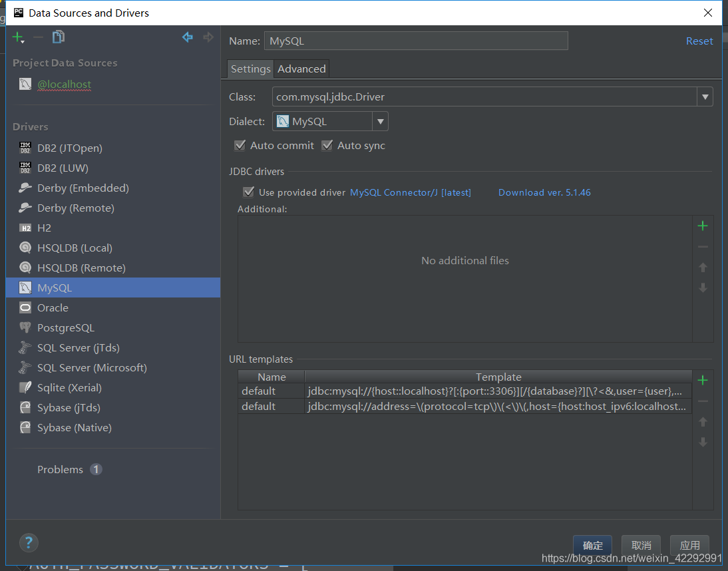Switch to the Advanced tab

pyautogui.click(x=302, y=69)
